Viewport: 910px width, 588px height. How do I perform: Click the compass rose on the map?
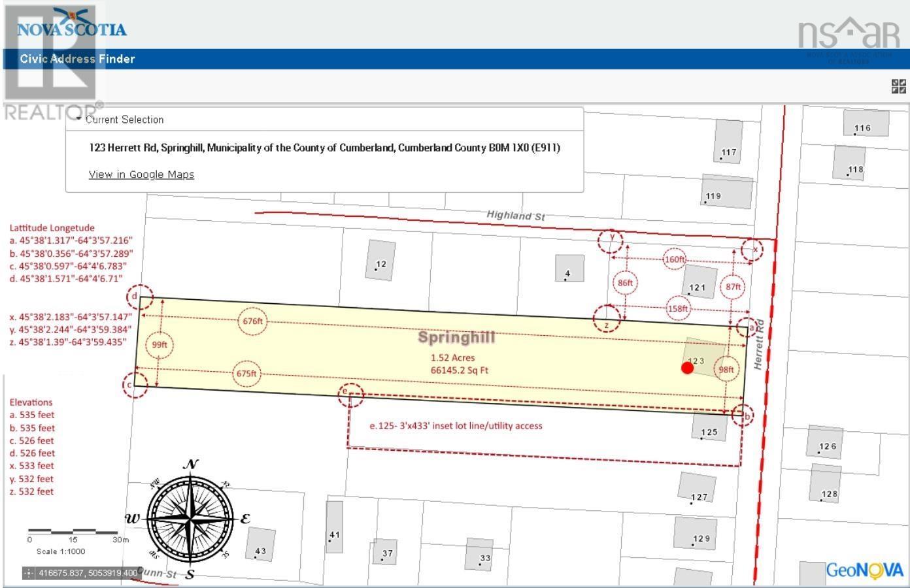point(190,519)
